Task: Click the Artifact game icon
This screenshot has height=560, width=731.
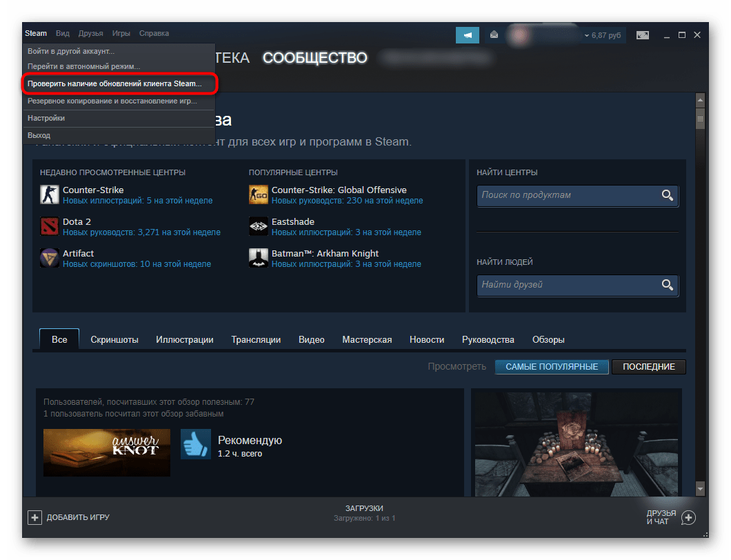Action: point(50,258)
